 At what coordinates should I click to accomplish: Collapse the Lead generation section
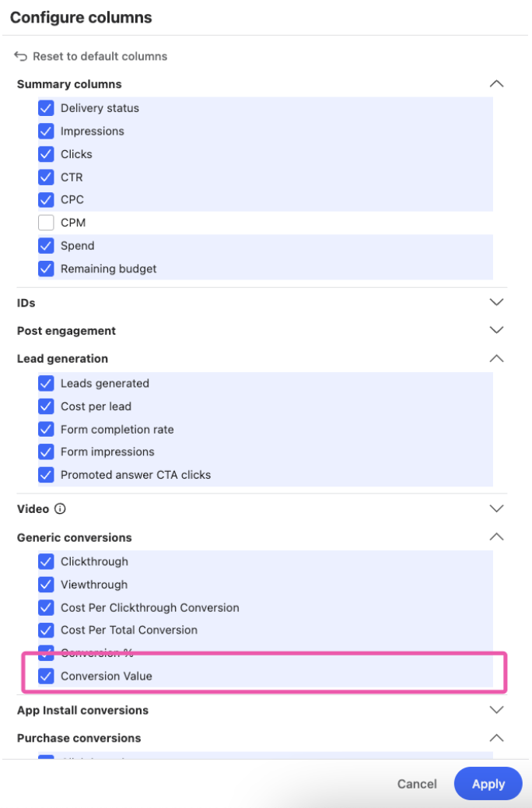[x=496, y=359]
